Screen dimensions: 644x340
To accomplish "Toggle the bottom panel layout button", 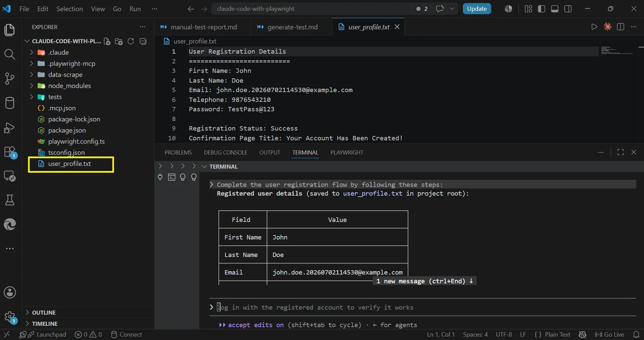I will pos(555,9).
